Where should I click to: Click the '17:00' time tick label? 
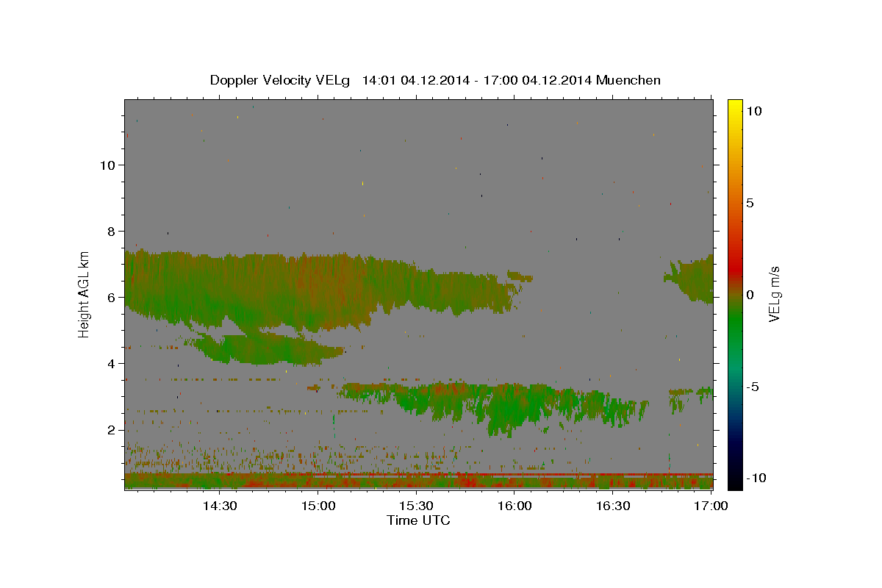711,506
